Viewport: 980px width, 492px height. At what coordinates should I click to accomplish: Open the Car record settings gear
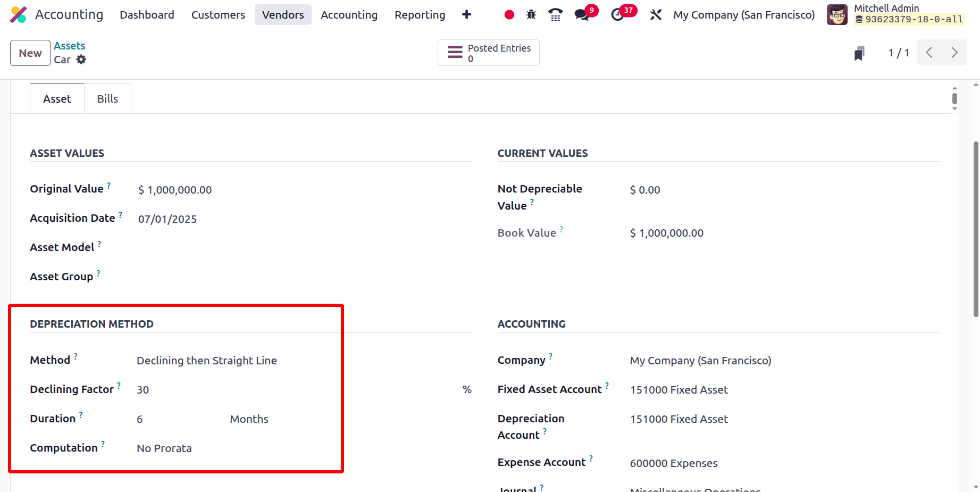coord(81,60)
